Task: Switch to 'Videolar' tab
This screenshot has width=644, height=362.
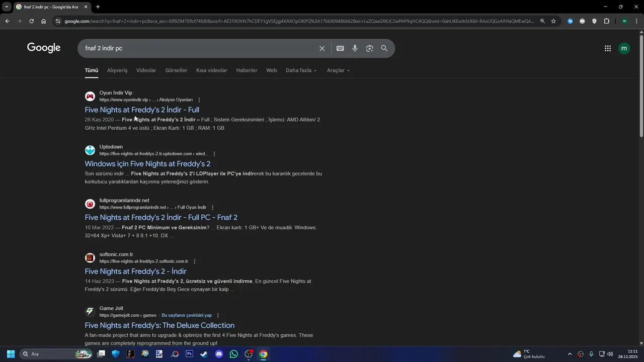Action: tap(146, 70)
